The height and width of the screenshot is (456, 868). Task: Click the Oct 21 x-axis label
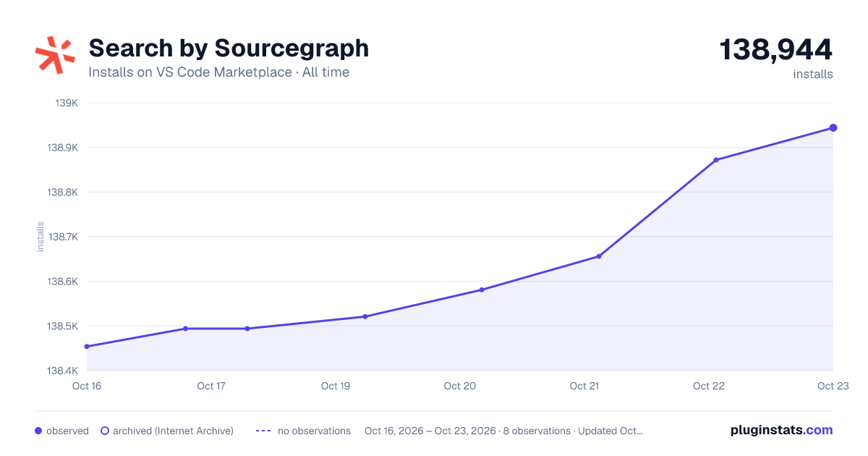584,386
